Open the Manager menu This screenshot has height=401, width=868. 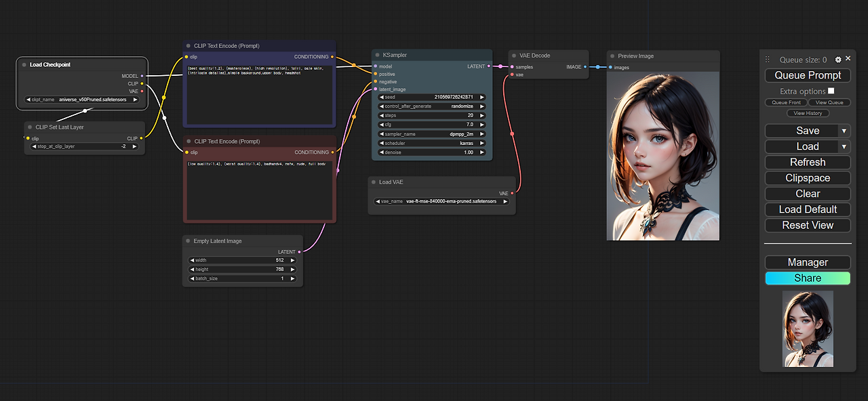tap(808, 262)
